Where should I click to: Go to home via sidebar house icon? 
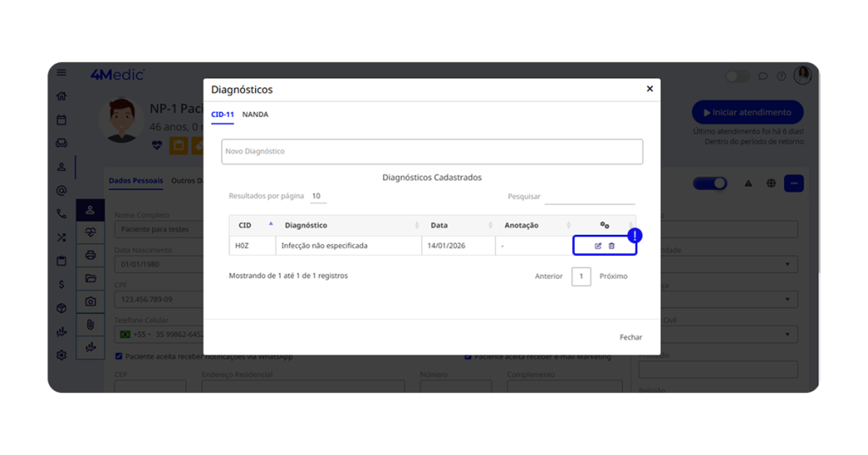[x=61, y=97]
